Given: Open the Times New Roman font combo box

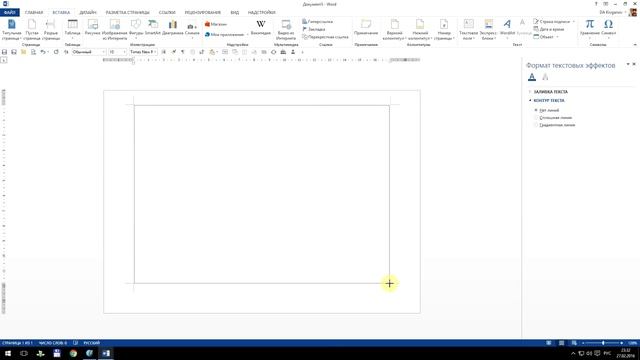Looking at the screenshot, I should click(143, 52).
